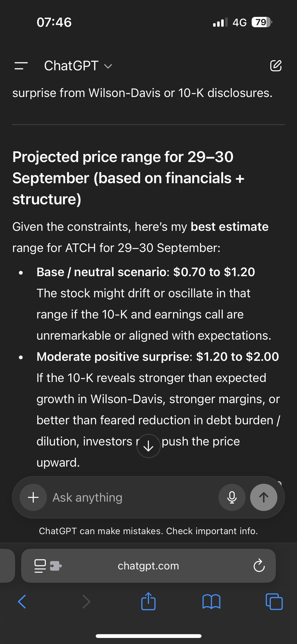Reload chatgpt.com with refresh icon
The height and width of the screenshot is (644, 297).
coord(259,566)
